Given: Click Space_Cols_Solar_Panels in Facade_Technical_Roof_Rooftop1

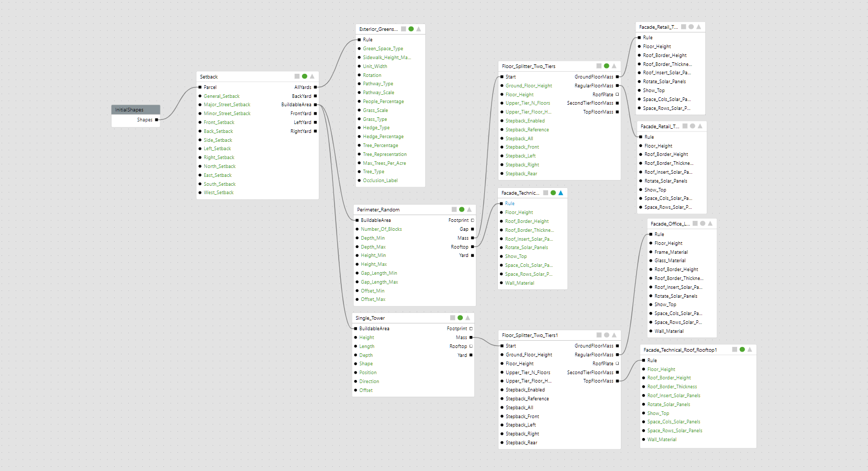Looking at the screenshot, I should 674,422.
